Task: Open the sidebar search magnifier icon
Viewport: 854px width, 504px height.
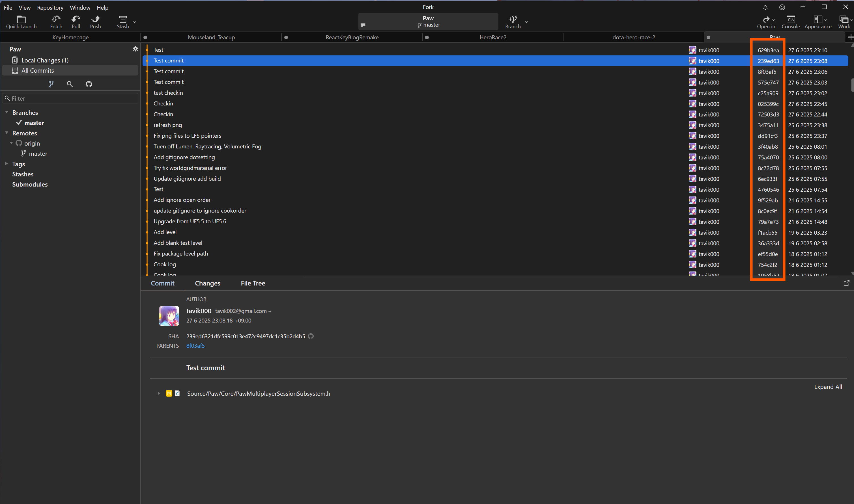Action: click(70, 84)
